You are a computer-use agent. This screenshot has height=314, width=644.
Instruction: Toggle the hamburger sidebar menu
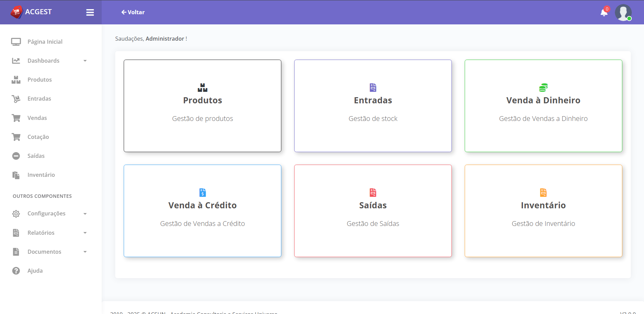click(x=90, y=13)
